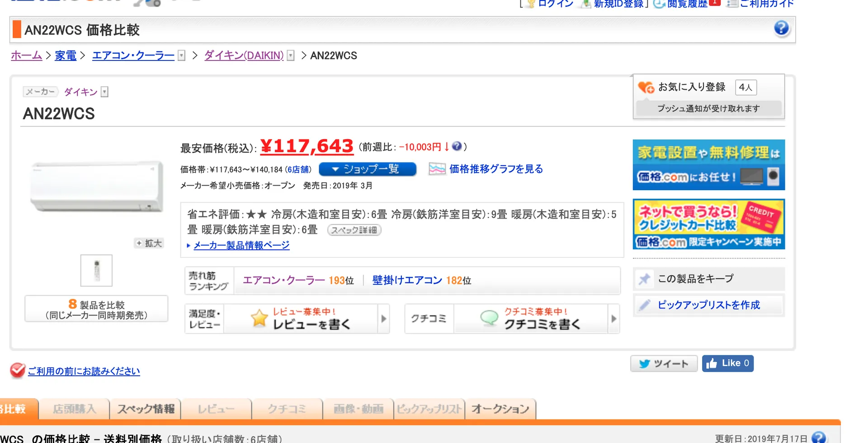Click the pencil icon for pickup list
Image resolution: width=868 pixels, height=443 pixels.
(644, 305)
